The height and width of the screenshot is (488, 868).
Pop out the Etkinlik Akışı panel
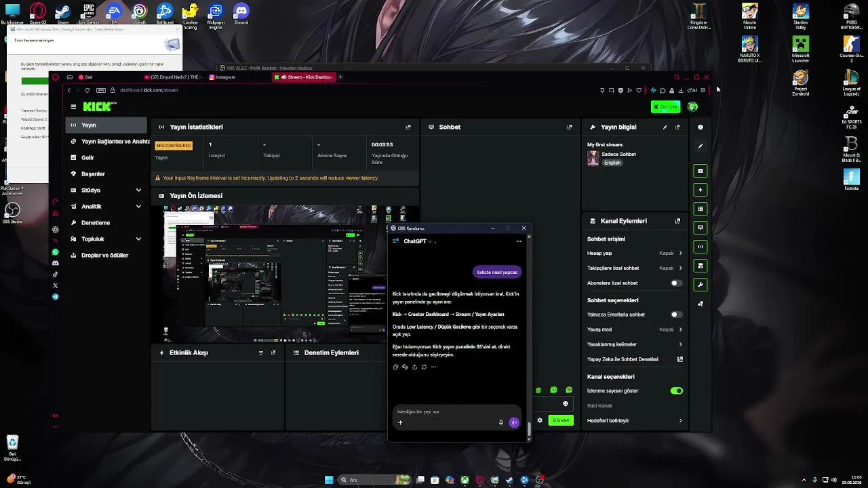pyautogui.click(x=273, y=352)
